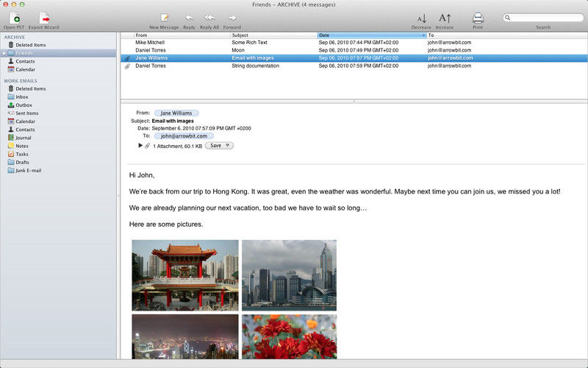Click the Reply toolbar icon

(189, 18)
